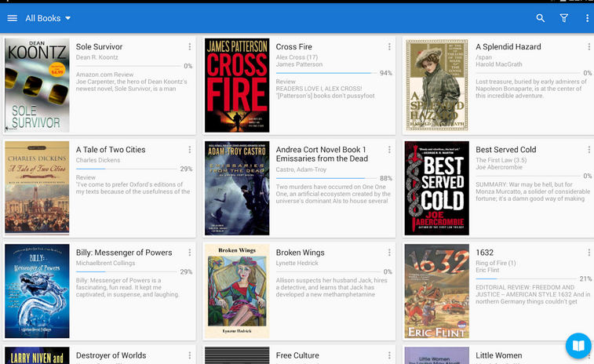The width and height of the screenshot is (594, 364).
Task: Open options menu for Destroyer of Worlds
Action: pos(190,355)
